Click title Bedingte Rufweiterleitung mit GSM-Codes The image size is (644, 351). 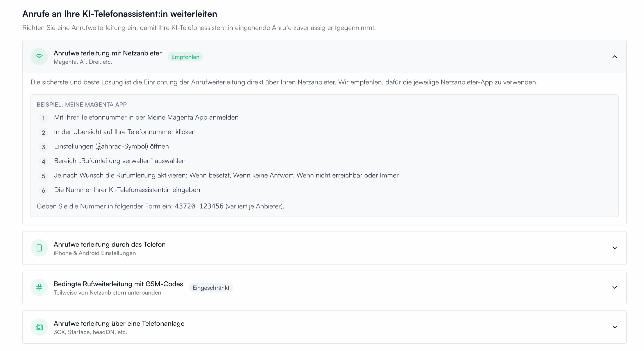point(118,284)
